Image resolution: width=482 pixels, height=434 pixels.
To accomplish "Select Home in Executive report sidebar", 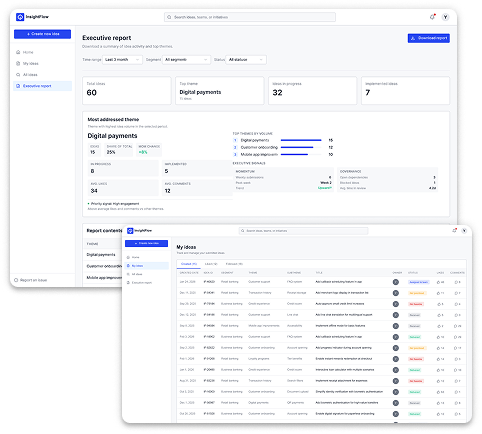I will 42,52.
